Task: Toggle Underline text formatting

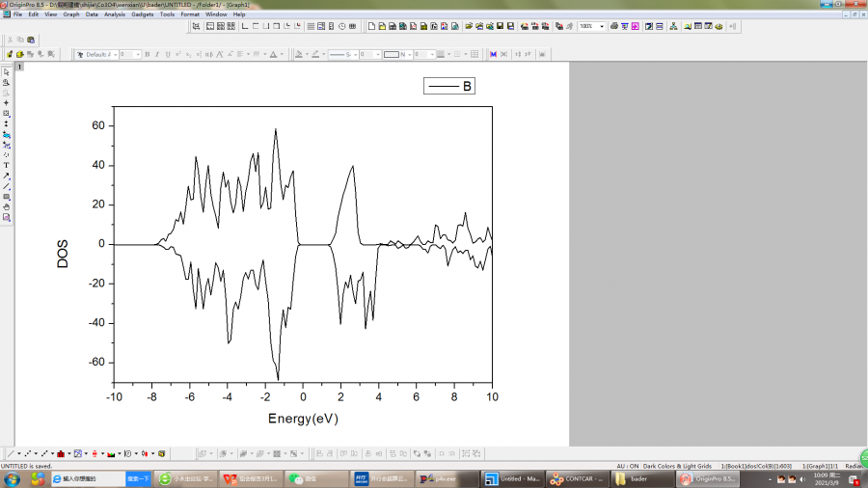Action: [169, 55]
